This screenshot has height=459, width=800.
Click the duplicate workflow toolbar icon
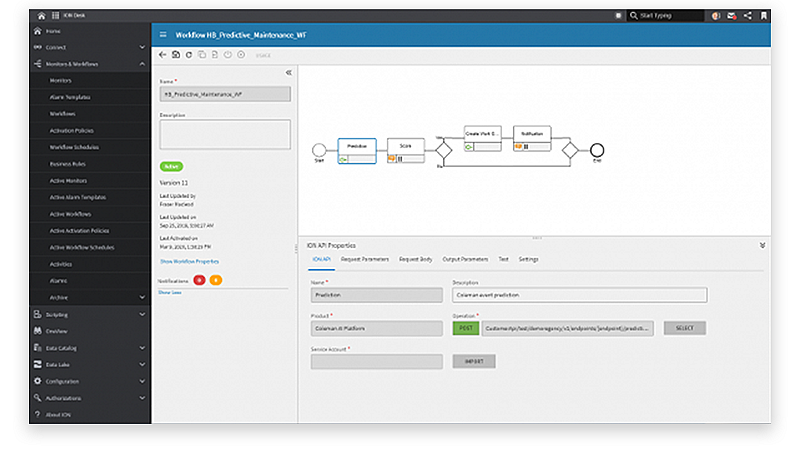tap(202, 55)
